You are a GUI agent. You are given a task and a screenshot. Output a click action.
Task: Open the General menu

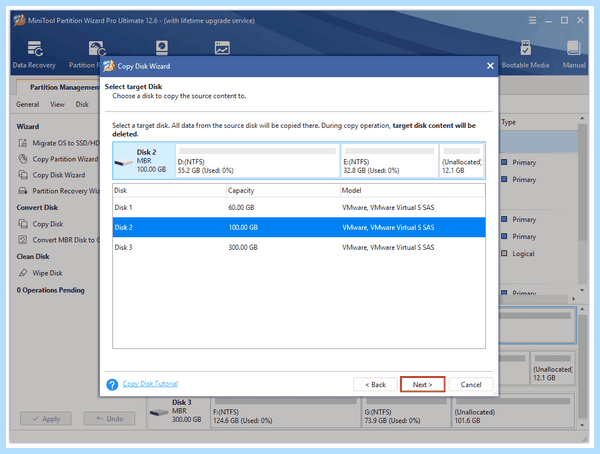click(x=28, y=105)
